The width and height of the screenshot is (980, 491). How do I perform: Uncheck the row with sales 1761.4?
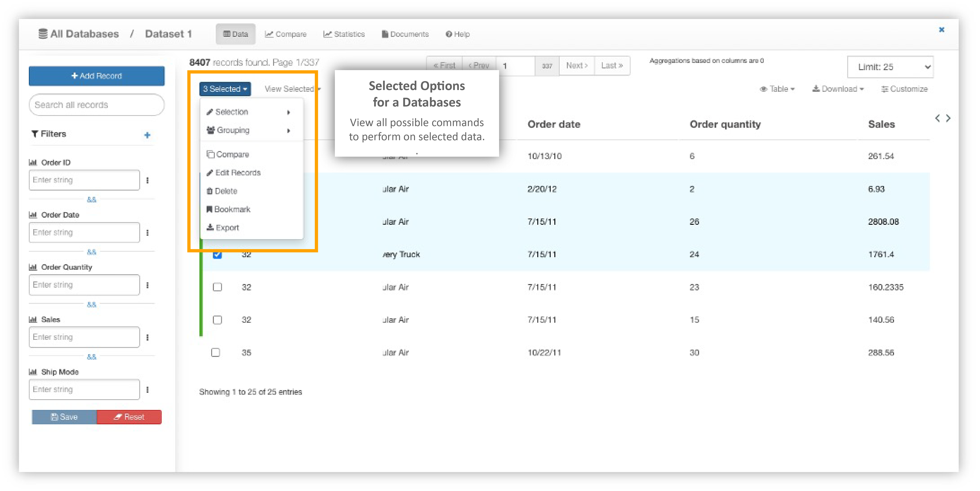click(217, 255)
